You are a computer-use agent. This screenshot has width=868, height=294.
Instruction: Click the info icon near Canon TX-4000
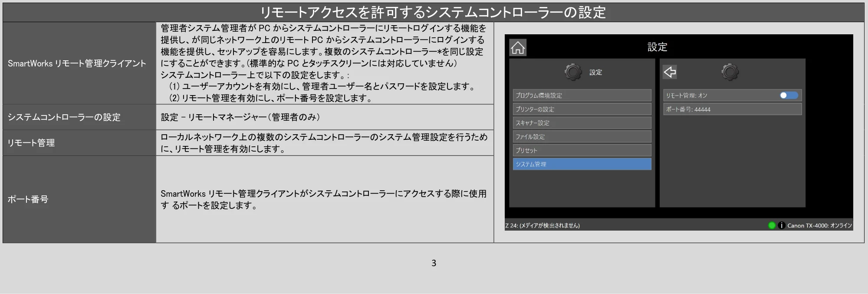(x=781, y=225)
